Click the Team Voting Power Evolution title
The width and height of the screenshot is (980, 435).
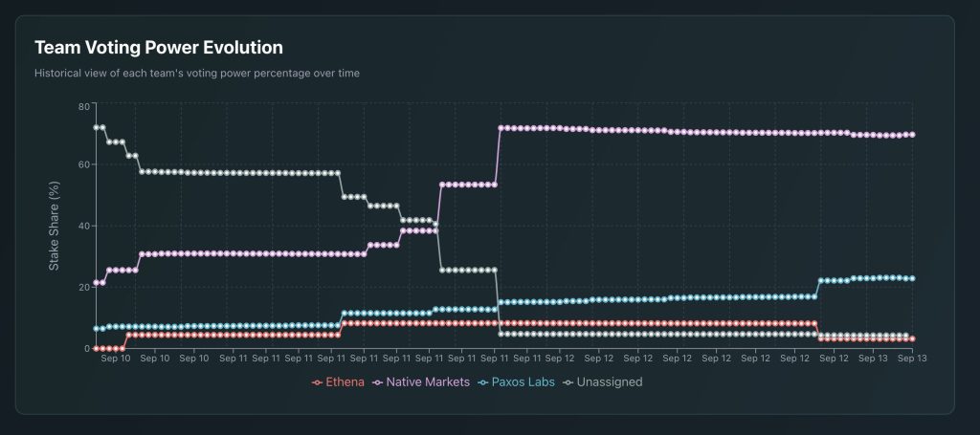click(x=159, y=47)
